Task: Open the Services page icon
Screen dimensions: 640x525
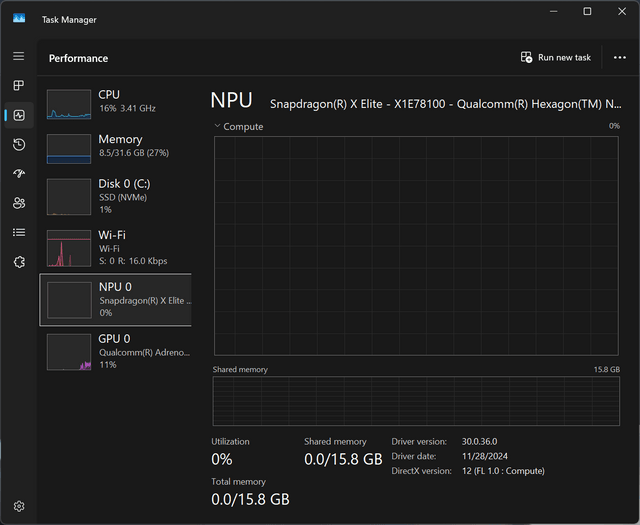Action: (19, 262)
